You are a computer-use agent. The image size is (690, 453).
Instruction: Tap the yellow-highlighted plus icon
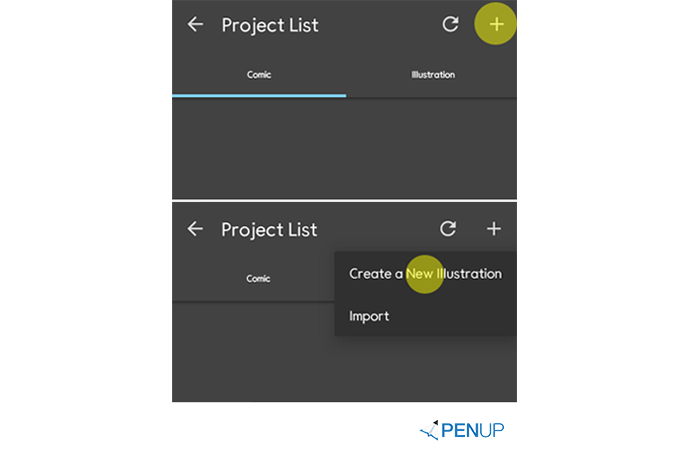[x=496, y=24]
